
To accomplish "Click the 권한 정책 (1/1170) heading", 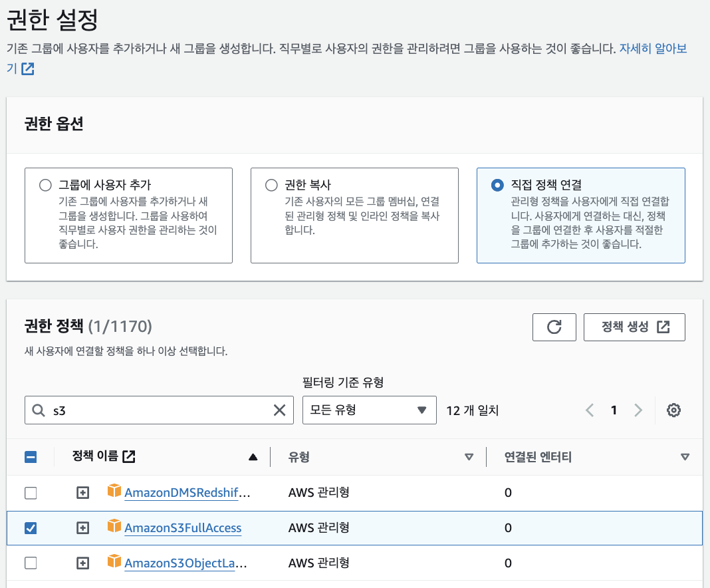I will [88, 326].
